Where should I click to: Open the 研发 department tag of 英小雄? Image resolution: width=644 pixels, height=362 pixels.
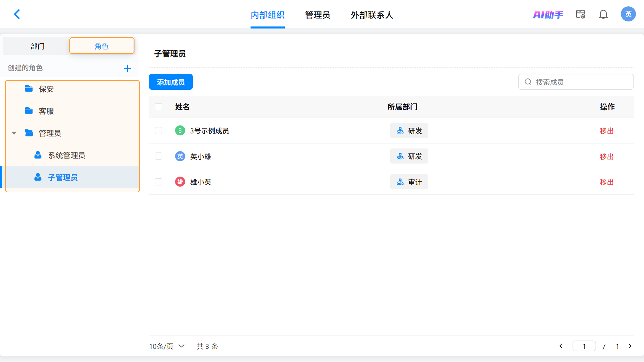click(409, 156)
